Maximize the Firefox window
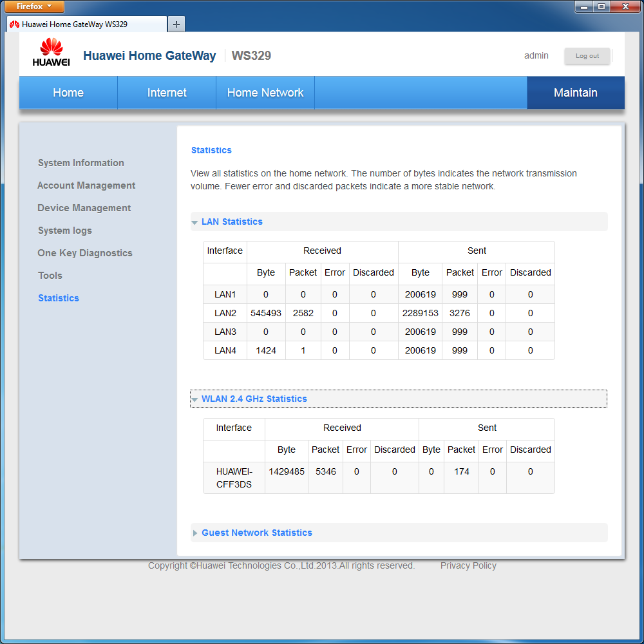Viewport: 644px width, 644px height. tap(601, 6)
